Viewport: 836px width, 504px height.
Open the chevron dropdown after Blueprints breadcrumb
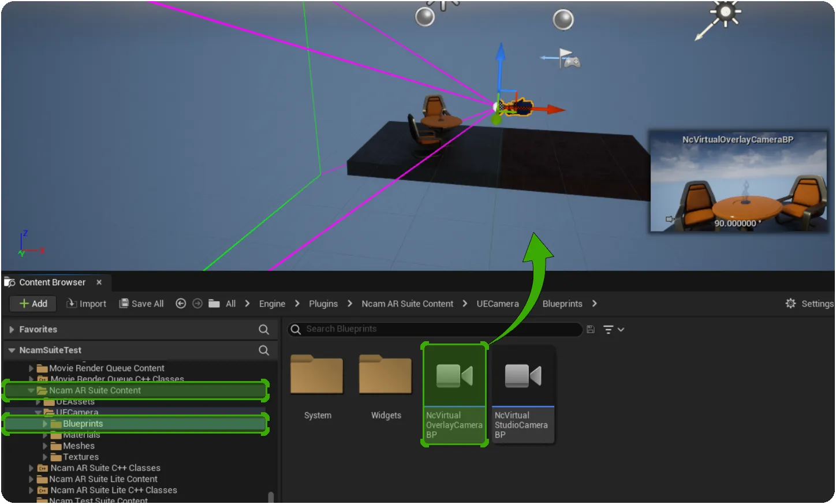click(x=595, y=304)
